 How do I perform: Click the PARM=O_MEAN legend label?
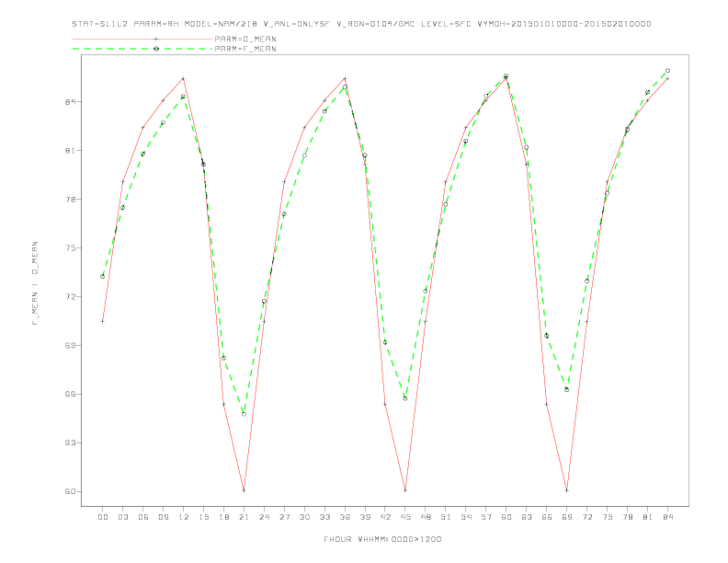point(245,39)
